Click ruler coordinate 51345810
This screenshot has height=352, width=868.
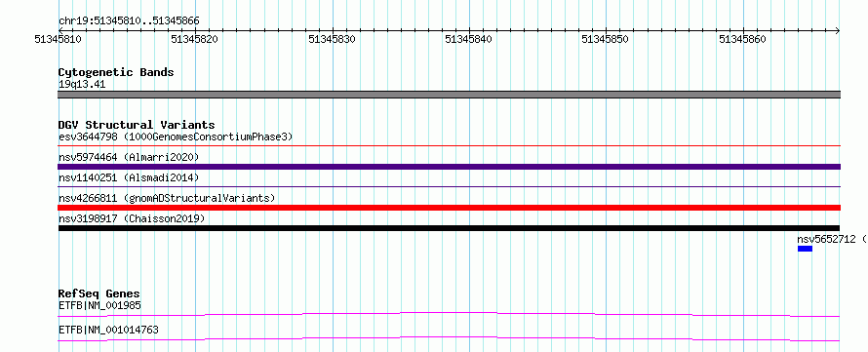(x=58, y=39)
